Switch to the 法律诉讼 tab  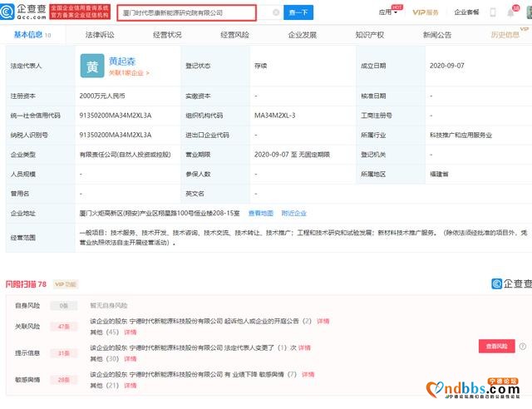pos(100,35)
